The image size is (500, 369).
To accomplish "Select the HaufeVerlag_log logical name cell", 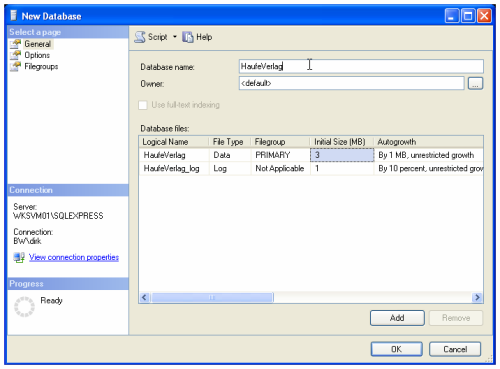I will coord(174,169).
